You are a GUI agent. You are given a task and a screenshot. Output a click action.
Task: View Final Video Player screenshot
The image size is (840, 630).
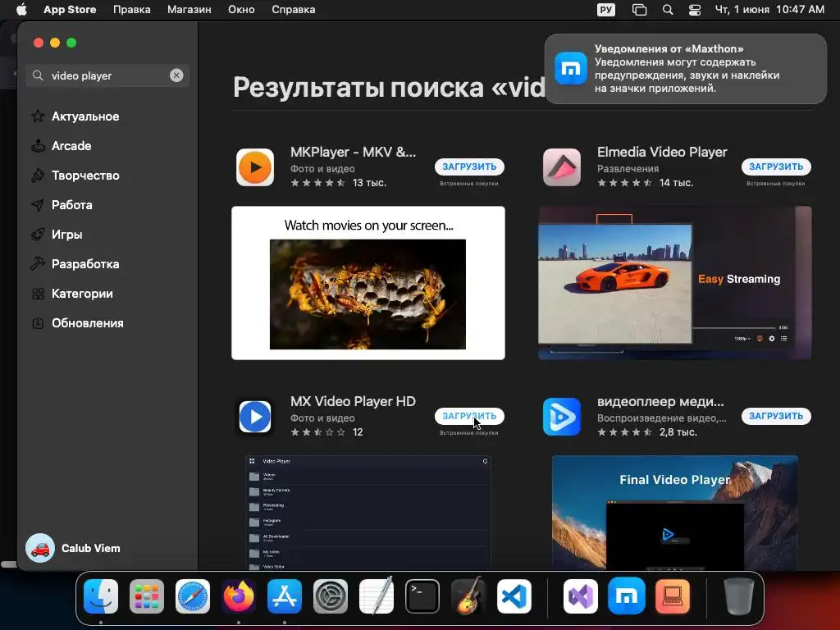pos(675,513)
